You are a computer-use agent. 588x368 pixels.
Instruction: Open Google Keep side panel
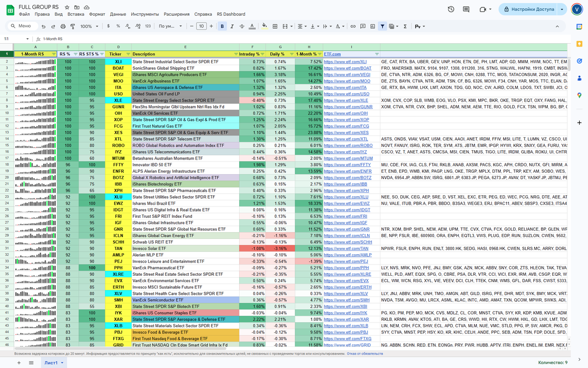579,44
